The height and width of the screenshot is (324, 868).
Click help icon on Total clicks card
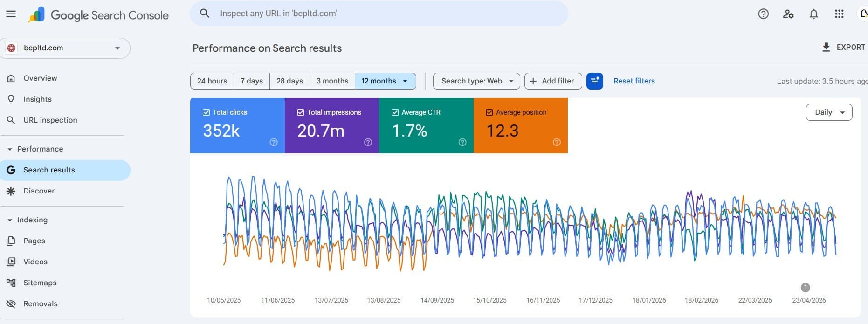274,142
